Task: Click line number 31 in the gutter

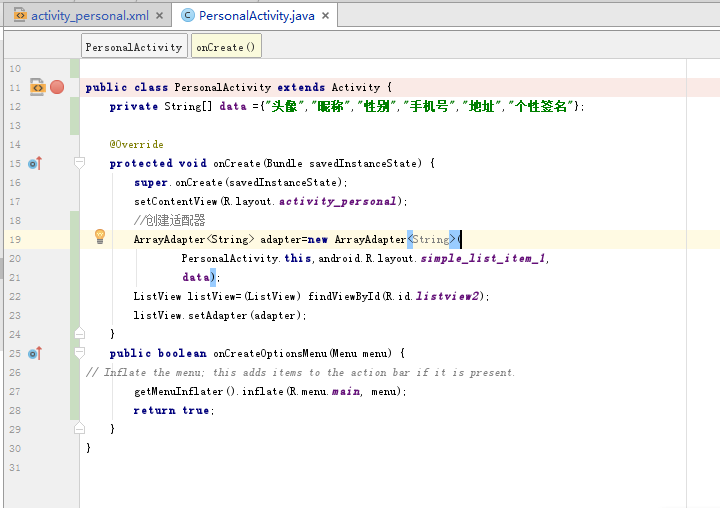Action: coord(15,468)
